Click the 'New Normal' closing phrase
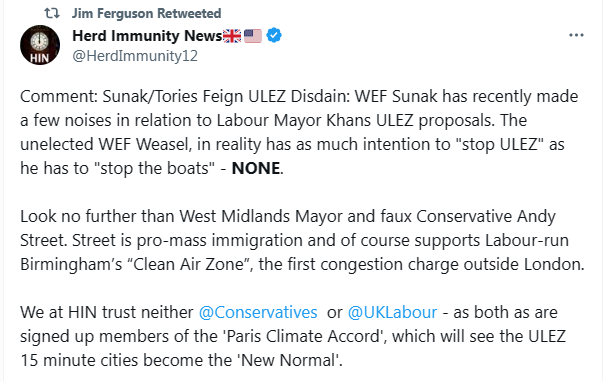Viewport: 603px width, 381px height. 288,361
